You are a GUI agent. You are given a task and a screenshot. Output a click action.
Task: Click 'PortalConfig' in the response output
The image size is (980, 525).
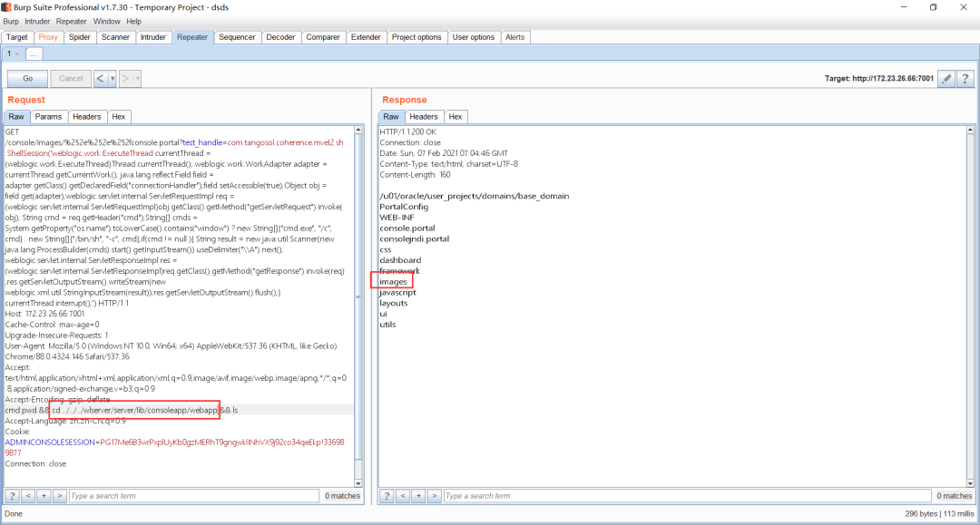pyautogui.click(x=404, y=207)
